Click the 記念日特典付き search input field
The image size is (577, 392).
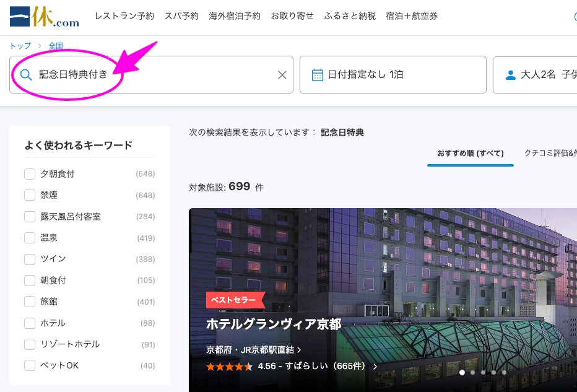(x=155, y=75)
